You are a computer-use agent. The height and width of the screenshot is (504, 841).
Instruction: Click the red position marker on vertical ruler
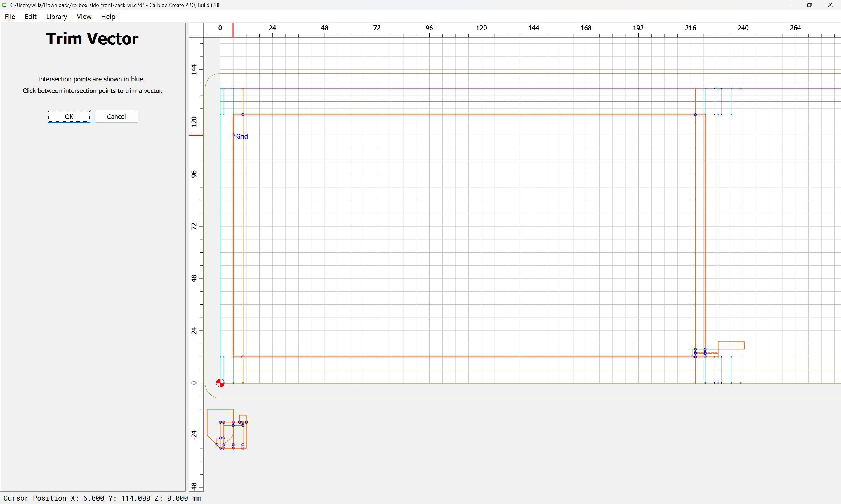[196, 135]
